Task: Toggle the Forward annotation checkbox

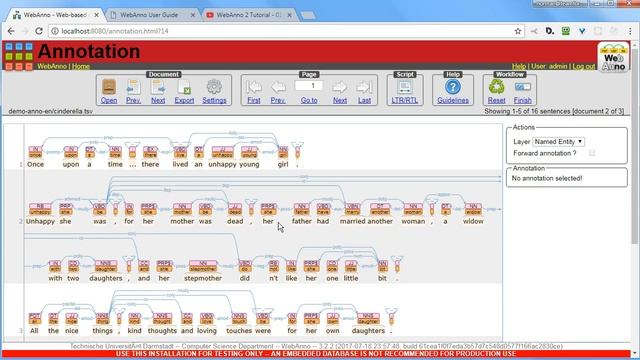Action: point(592,153)
